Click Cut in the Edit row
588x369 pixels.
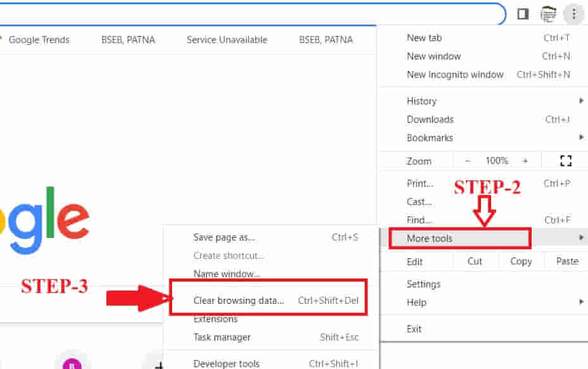pos(475,261)
